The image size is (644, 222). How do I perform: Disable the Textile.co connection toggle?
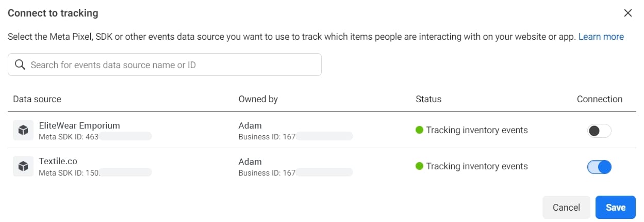599,167
